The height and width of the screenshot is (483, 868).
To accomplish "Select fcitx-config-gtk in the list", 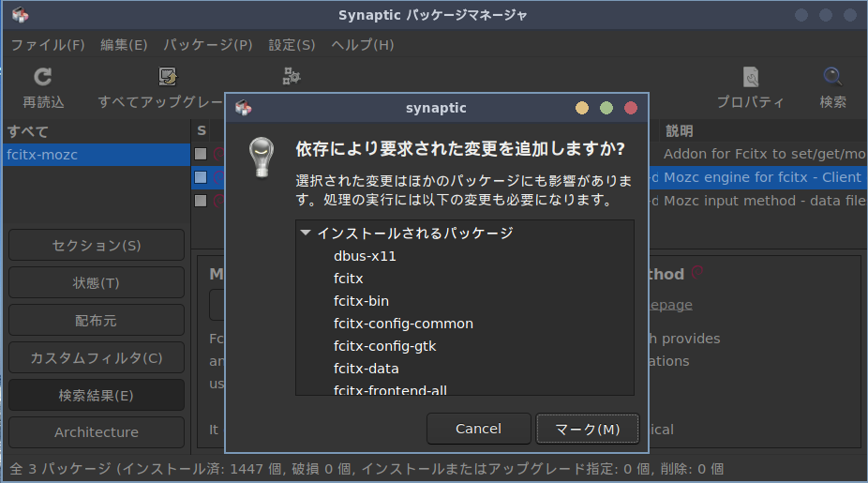I will (x=384, y=346).
